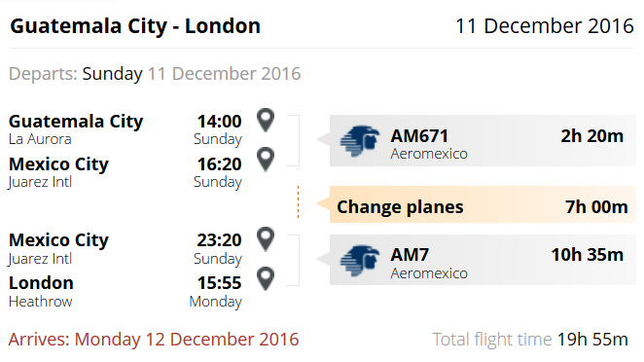Select the AM7 flight number
Screen dimensions: 644x362
[x=410, y=255]
